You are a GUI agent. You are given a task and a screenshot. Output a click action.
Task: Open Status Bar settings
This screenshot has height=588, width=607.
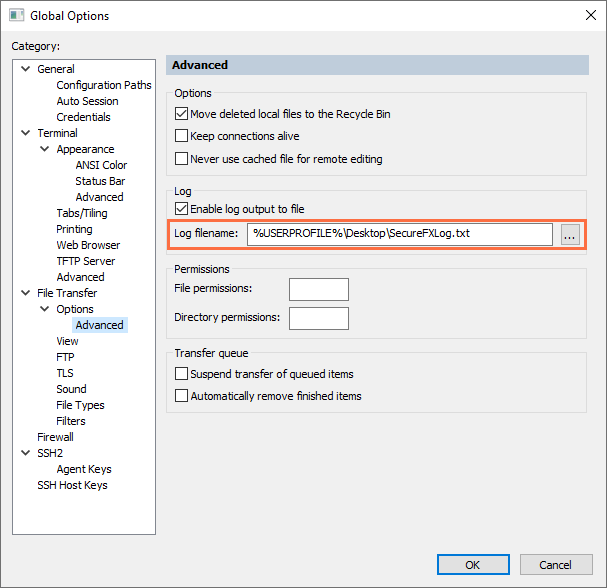[100, 181]
